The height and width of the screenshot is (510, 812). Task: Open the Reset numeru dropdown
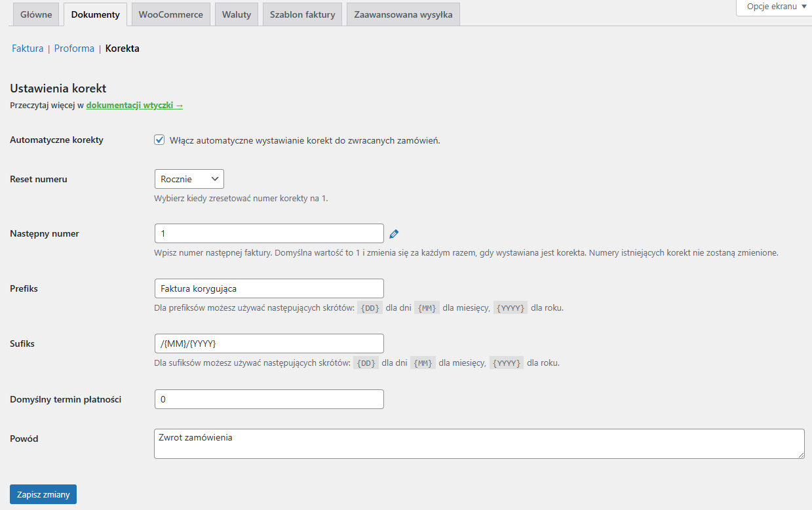(189, 179)
